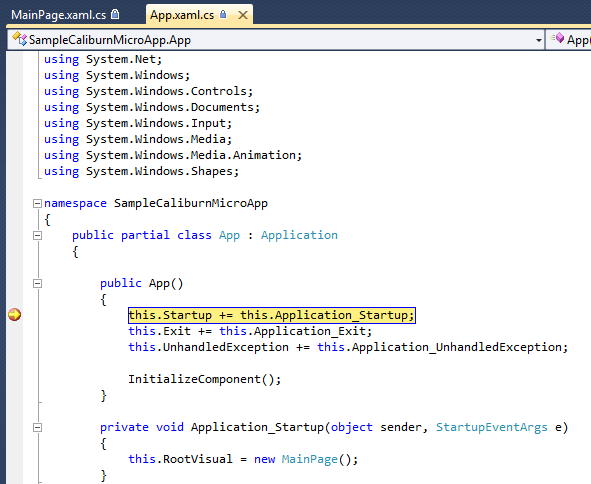This screenshot has width=591, height=484.
Task: Click the highlighted this.Startup statement line
Action: click(272, 315)
